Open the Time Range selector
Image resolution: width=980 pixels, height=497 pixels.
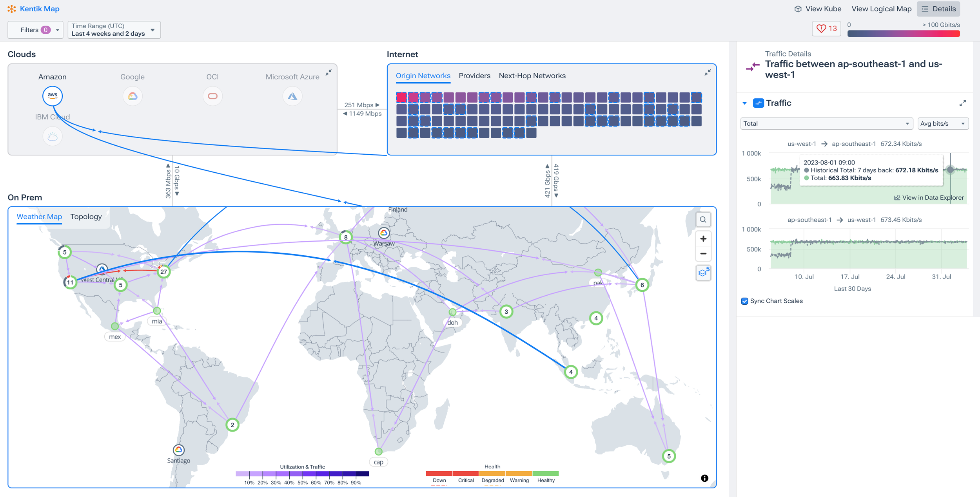click(x=113, y=29)
